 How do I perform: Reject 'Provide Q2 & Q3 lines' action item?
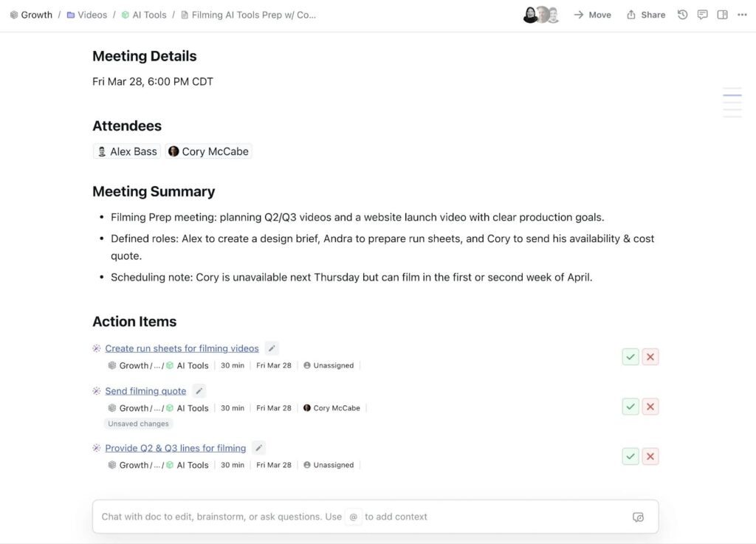pyautogui.click(x=650, y=457)
